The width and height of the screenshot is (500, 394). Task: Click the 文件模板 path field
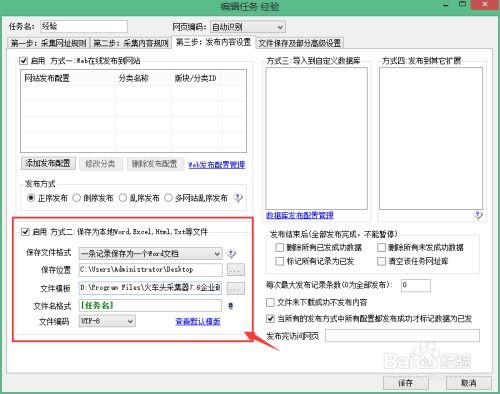point(150,288)
